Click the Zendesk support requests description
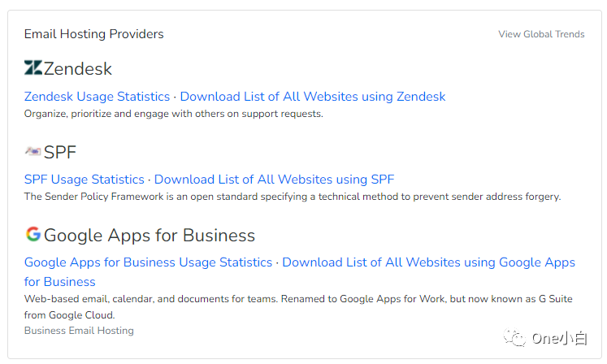Image resolution: width=607 pixels, height=364 pixels. [173, 114]
